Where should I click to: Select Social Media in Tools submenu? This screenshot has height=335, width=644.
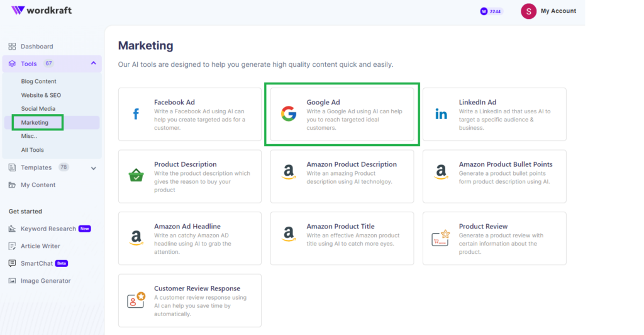click(x=38, y=108)
